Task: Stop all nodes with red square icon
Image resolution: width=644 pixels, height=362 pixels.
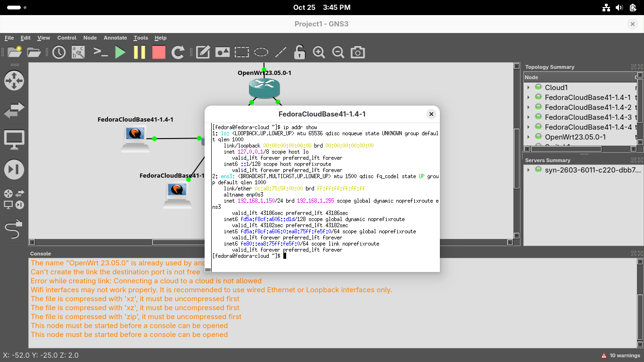Action: pos(159,52)
